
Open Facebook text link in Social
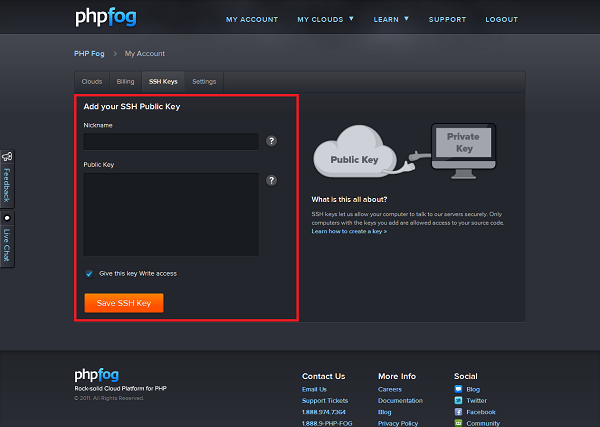pyautogui.click(x=481, y=412)
